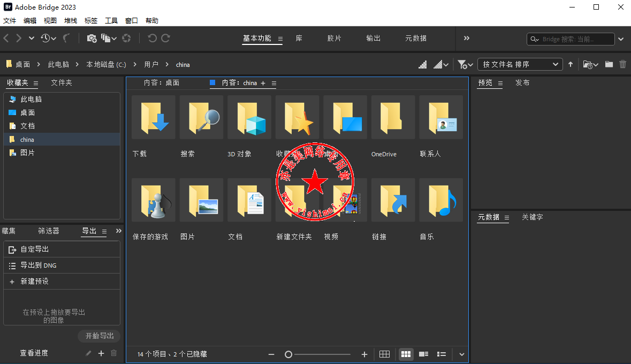631x364 pixels.
Task: Switch to the 基本功能 workspace
Action: tap(257, 38)
